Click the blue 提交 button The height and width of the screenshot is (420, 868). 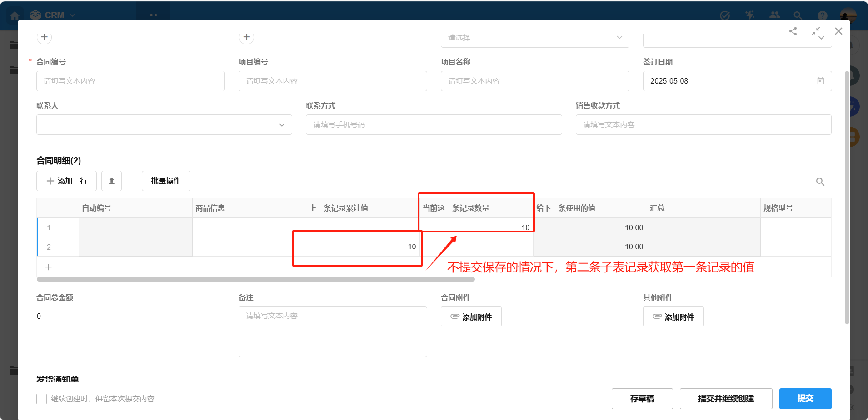pos(805,399)
